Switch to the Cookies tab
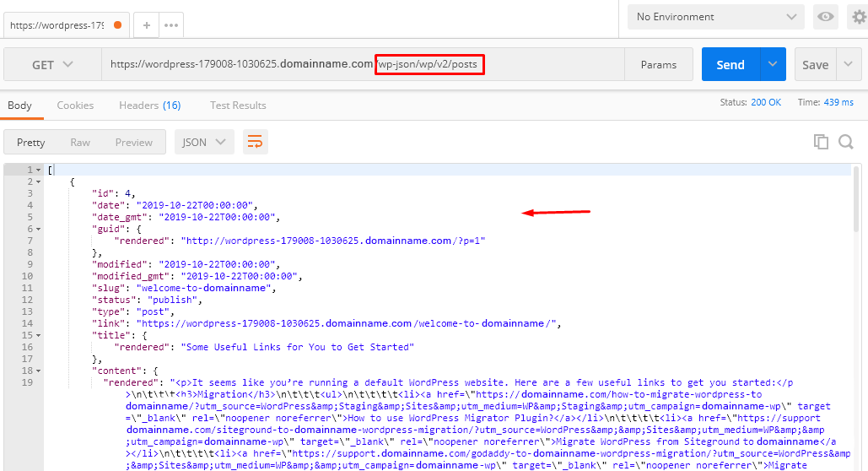 tap(75, 106)
